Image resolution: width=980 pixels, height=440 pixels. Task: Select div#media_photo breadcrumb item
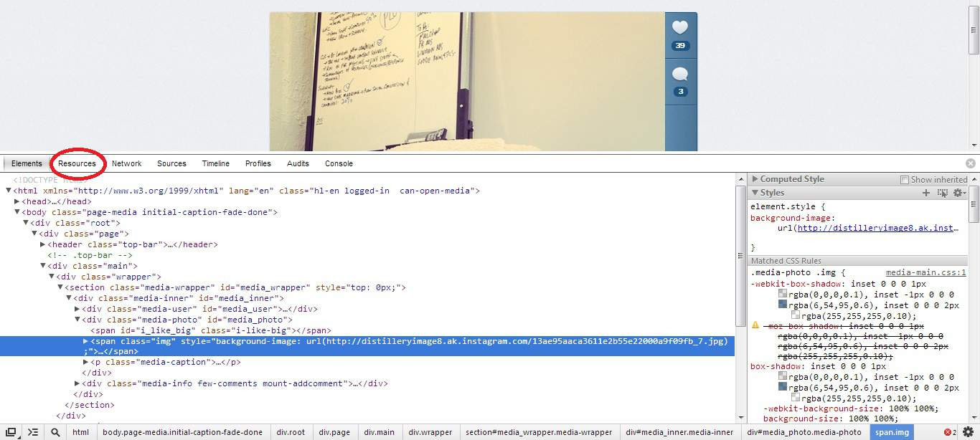point(804,432)
